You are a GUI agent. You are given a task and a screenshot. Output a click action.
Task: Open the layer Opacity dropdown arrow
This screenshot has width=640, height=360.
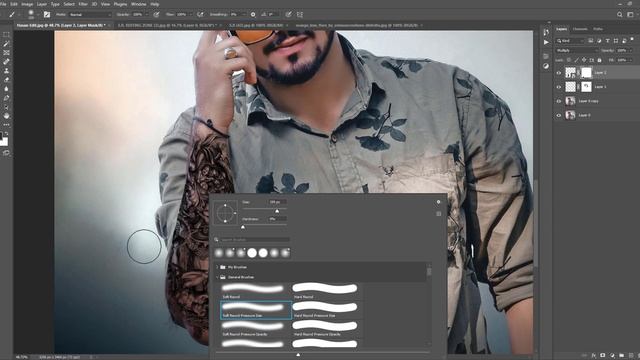[x=631, y=50]
